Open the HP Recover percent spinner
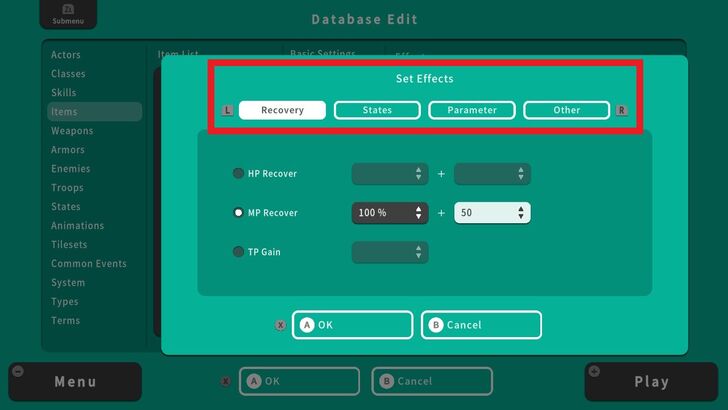 pyautogui.click(x=389, y=174)
